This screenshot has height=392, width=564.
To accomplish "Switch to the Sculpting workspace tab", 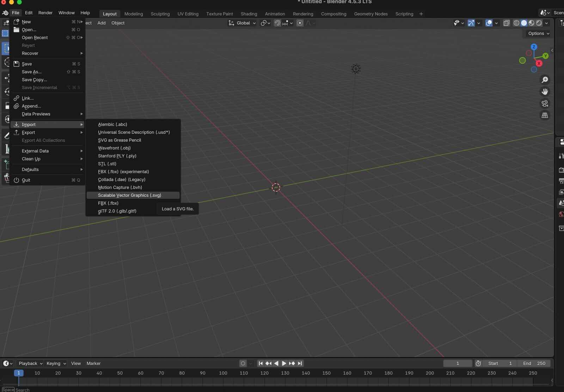I will coord(160,14).
